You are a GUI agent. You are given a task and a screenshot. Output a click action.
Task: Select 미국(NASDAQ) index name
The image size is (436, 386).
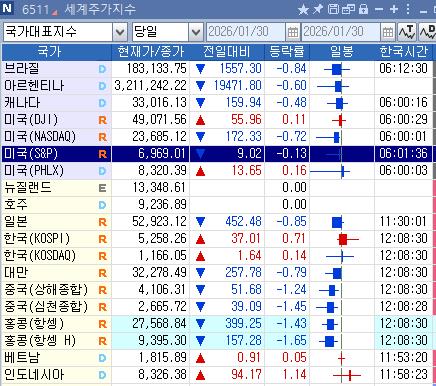[40, 137]
